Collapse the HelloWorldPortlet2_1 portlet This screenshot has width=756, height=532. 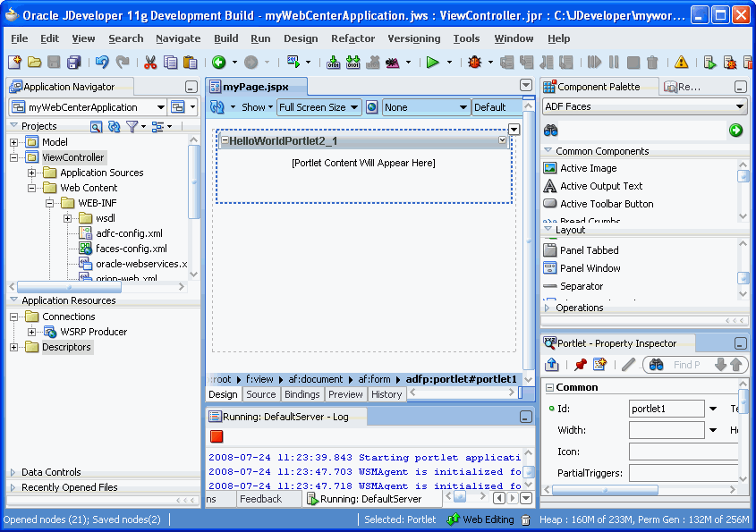[x=225, y=140]
